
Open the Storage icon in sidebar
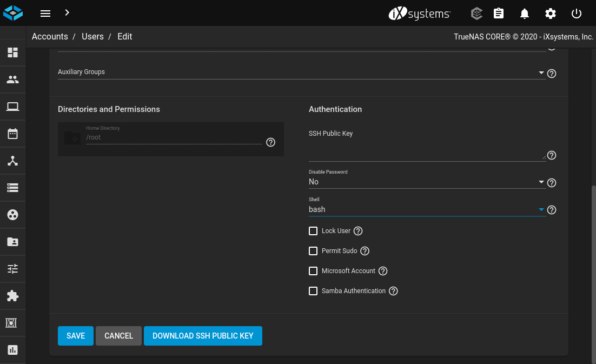coord(12,188)
